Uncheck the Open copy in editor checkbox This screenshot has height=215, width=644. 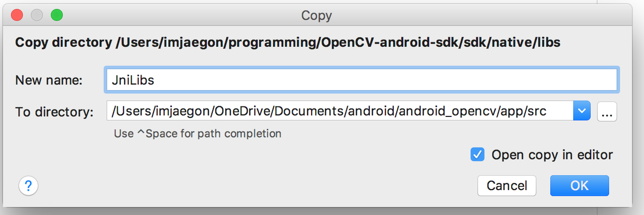pos(478,154)
